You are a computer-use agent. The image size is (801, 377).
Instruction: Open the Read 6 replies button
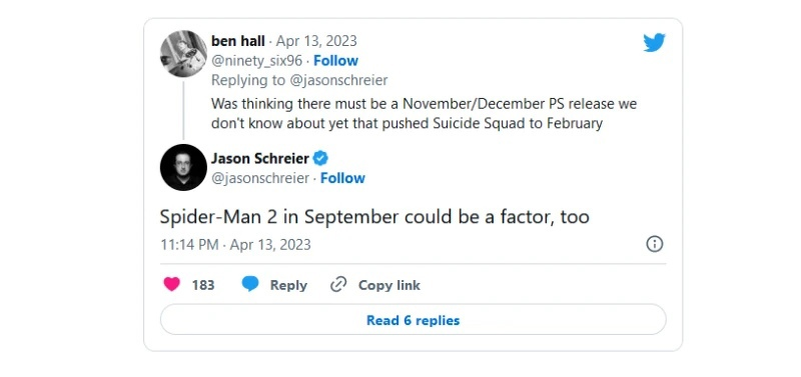click(x=413, y=320)
